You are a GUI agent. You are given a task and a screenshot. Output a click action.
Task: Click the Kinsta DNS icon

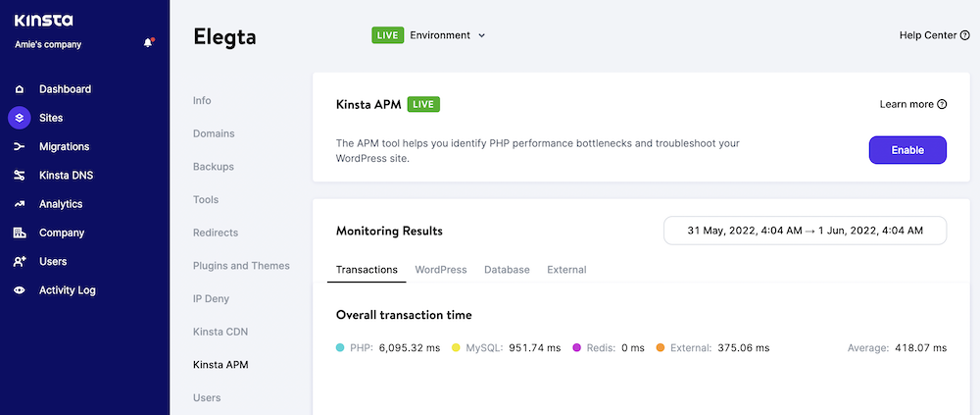[x=20, y=176]
